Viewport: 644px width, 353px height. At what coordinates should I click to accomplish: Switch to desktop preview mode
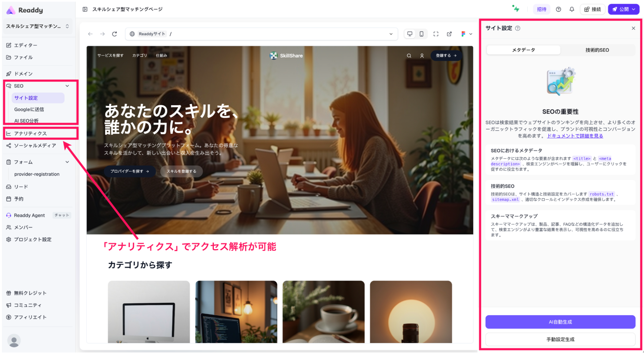(x=410, y=34)
